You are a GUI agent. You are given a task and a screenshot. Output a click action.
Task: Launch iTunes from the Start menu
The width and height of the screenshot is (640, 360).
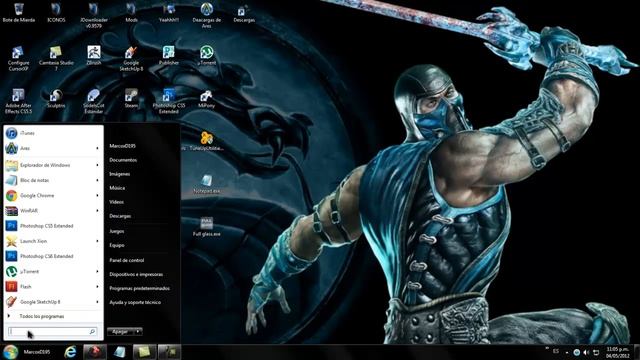[53, 133]
